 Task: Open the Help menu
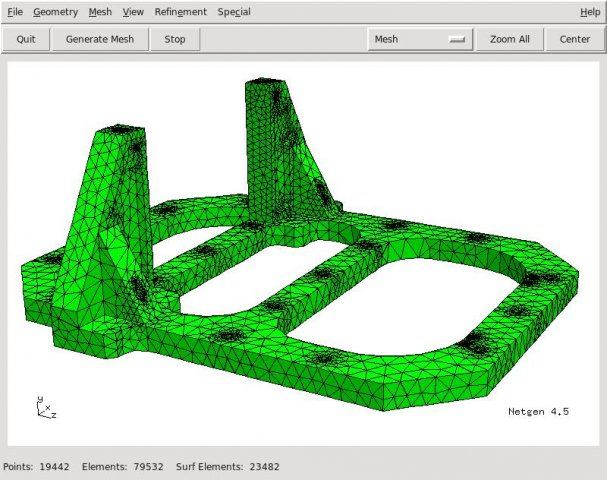tap(590, 12)
